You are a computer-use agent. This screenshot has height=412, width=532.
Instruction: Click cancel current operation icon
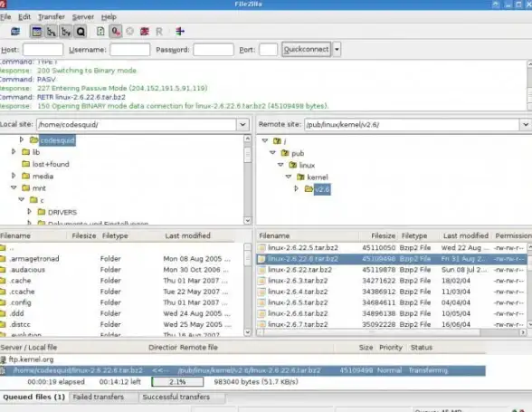[x=129, y=32]
